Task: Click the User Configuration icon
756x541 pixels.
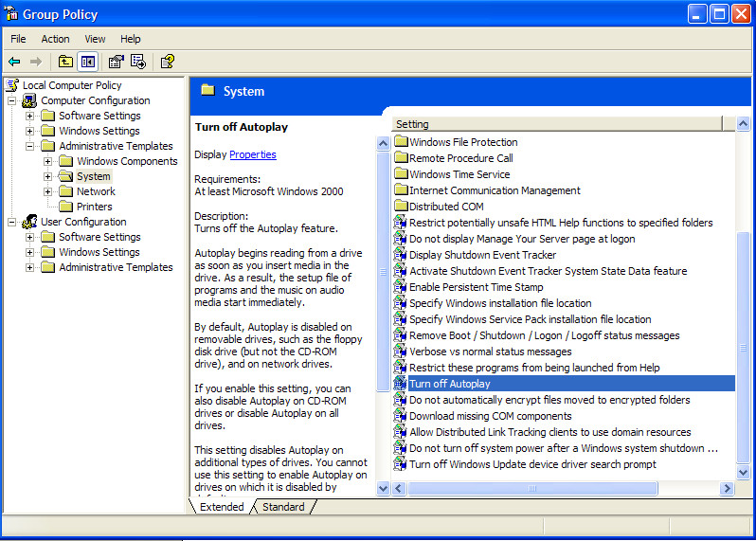Action: click(30, 222)
